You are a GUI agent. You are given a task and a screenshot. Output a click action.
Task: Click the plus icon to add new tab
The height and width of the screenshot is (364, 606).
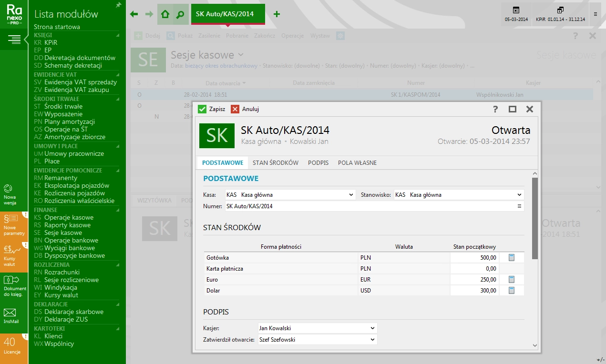pyautogui.click(x=277, y=14)
